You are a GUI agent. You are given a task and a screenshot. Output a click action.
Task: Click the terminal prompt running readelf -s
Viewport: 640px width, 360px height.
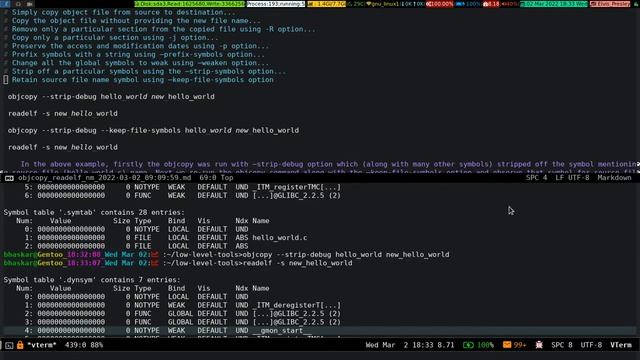pyautogui.click(x=178, y=263)
